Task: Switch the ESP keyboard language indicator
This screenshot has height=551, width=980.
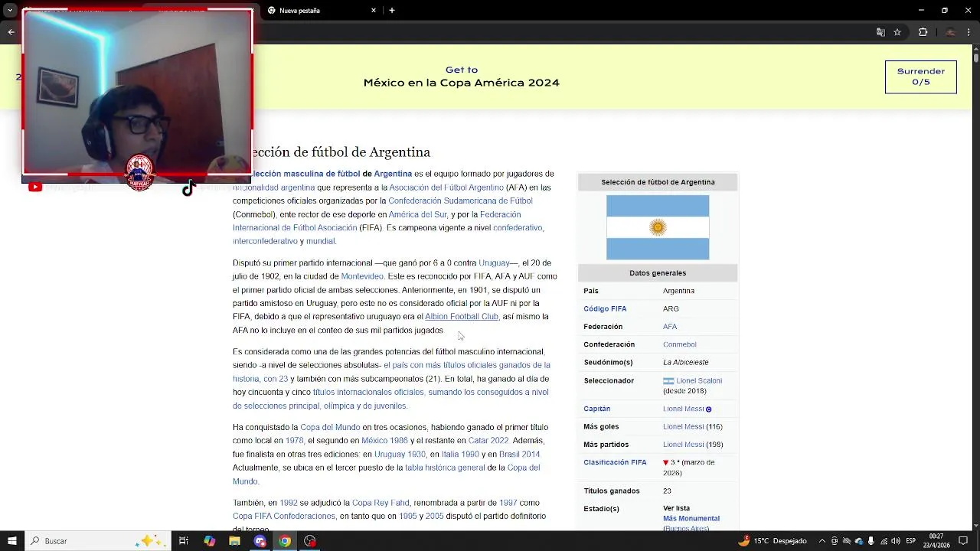Action: [911, 541]
